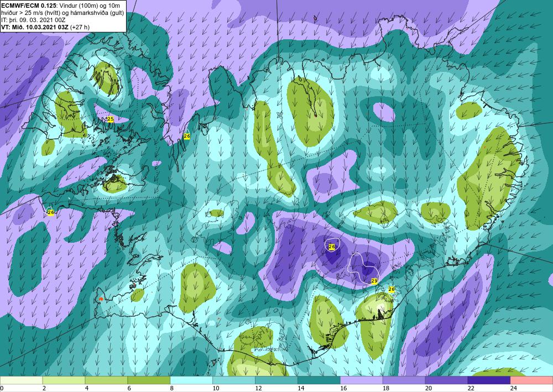Click the '(+27 h)' forecast lead time
Image resolution: width=553 pixels, height=392 pixels.
coord(80,27)
